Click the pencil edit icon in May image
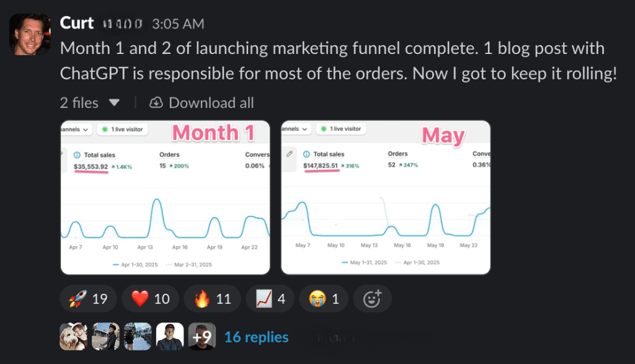The width and height of the screenshot is (635, 364). point(288,154)
